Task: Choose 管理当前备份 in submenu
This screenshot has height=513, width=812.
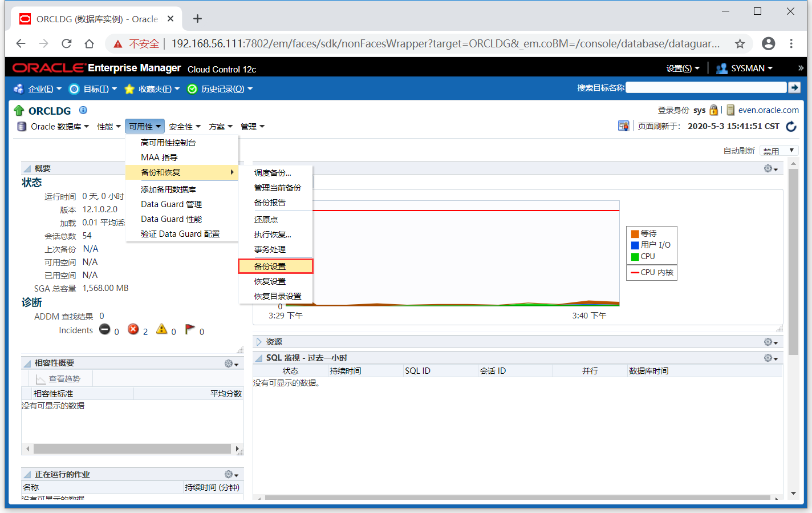Action: (x=275, y=188)
